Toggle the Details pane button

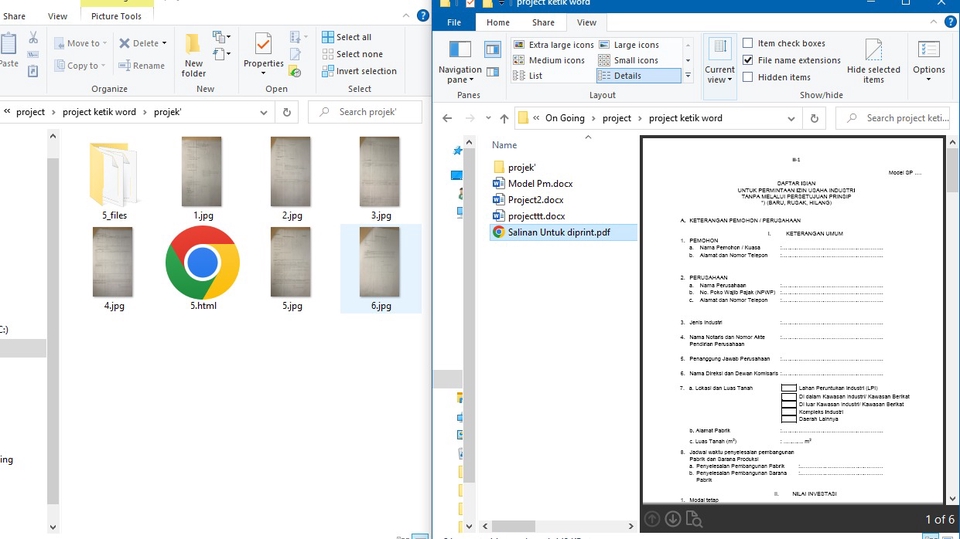click(492, 72)
